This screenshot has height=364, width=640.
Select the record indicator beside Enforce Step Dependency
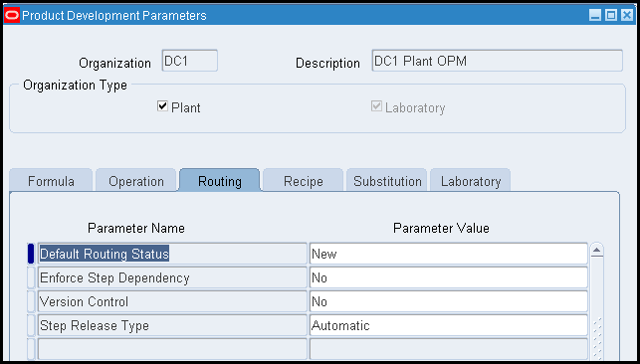[x=31, y=278]
